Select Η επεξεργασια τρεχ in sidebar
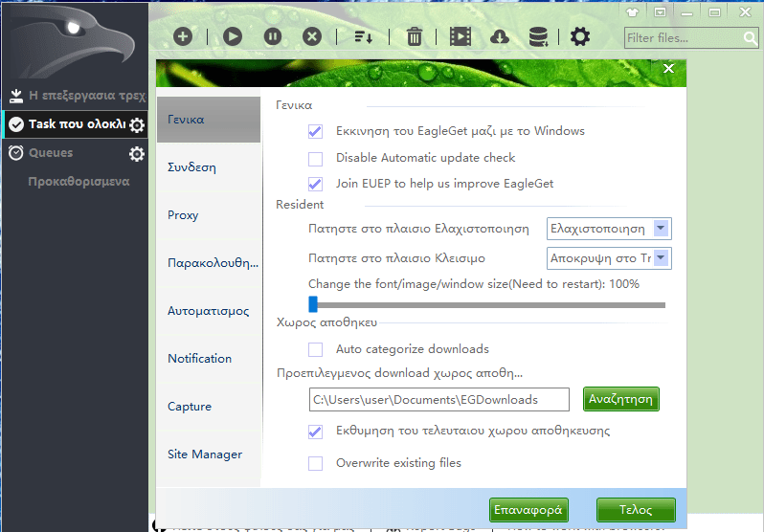 pos(76,96)
